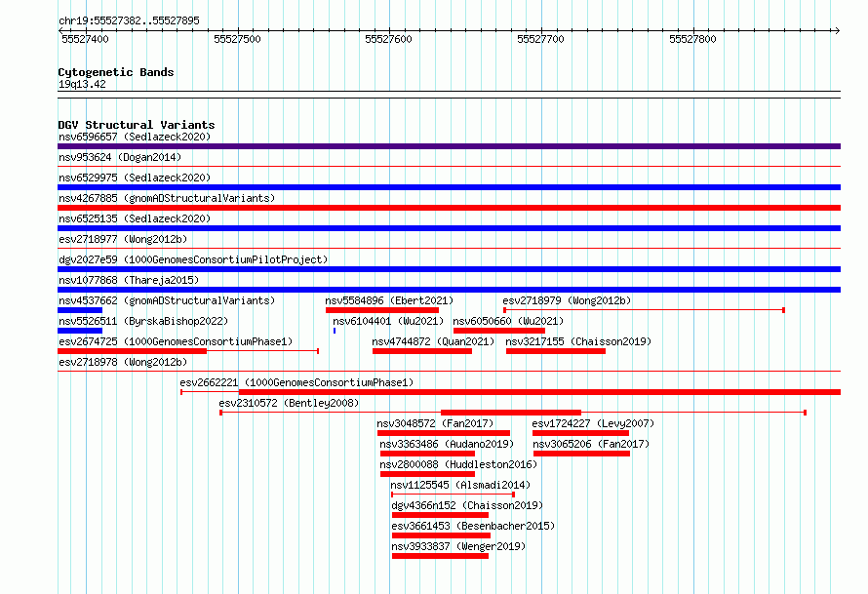Open nsv3065206 (Fan2017) label

coord(591,444)
